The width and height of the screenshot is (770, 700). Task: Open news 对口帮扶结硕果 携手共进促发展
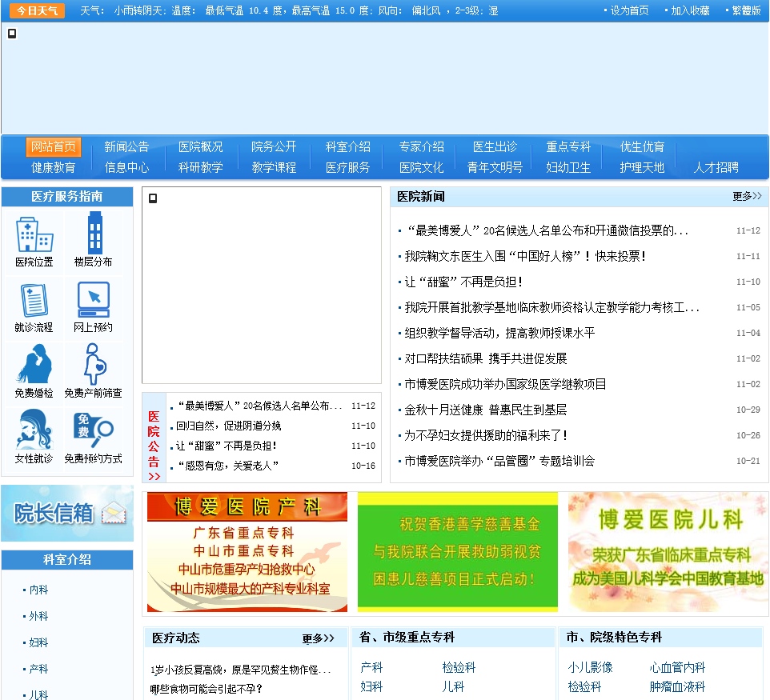(x=486, y=358)
